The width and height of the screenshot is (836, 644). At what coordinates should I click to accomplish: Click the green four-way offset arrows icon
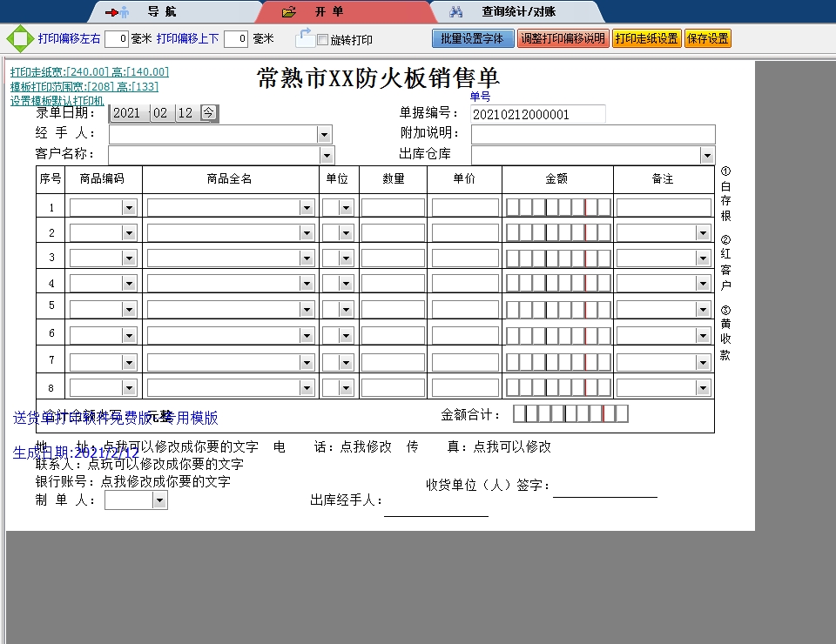18,39
